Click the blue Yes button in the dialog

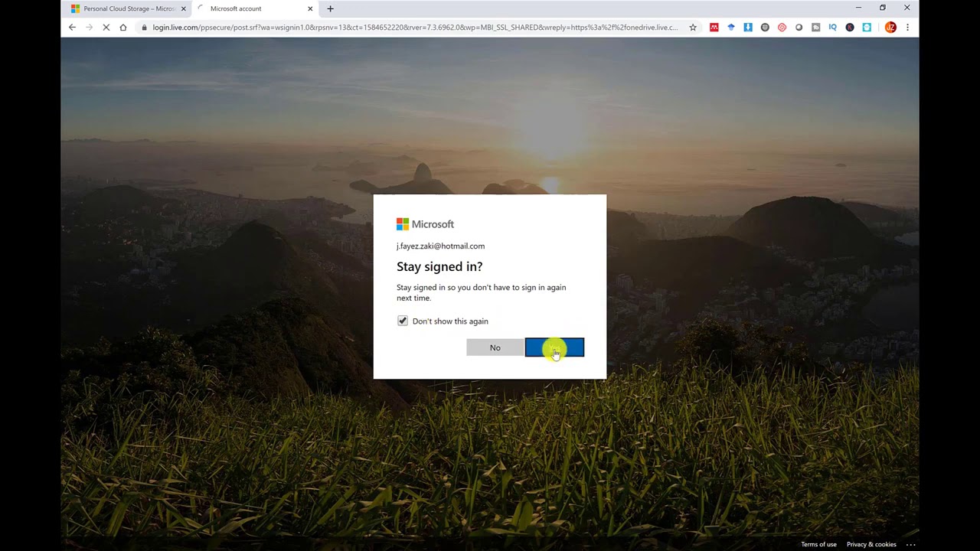coord(554,347)
